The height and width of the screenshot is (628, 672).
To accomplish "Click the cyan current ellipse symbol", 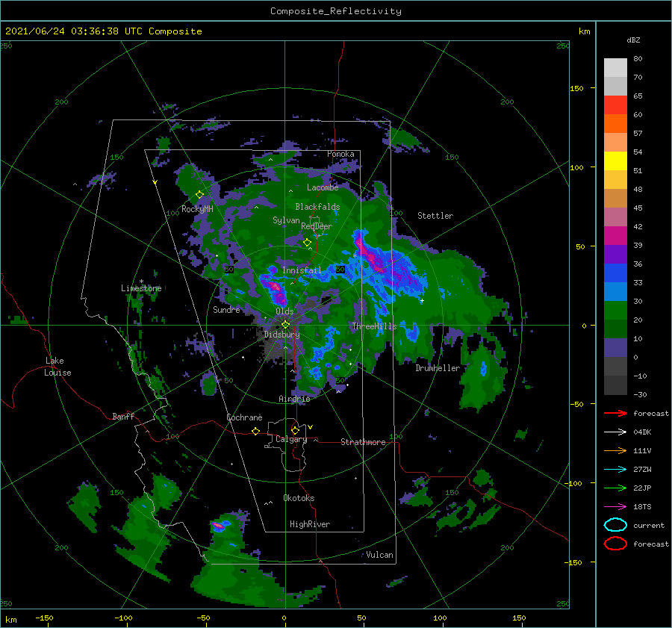I will point(615,525).
